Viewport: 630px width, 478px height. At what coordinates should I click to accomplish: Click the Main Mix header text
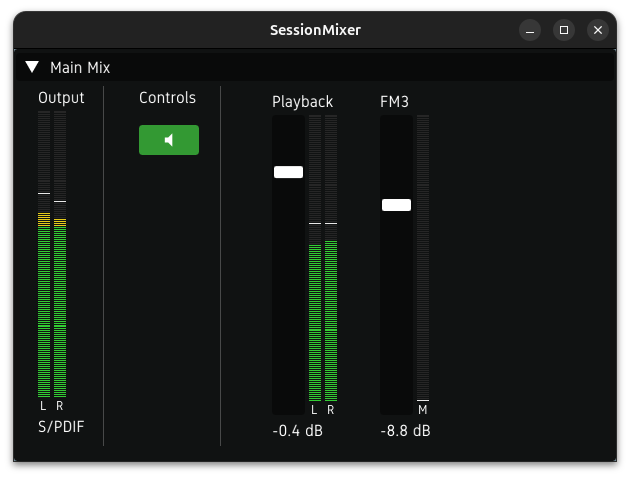click(x=80, y=68)
